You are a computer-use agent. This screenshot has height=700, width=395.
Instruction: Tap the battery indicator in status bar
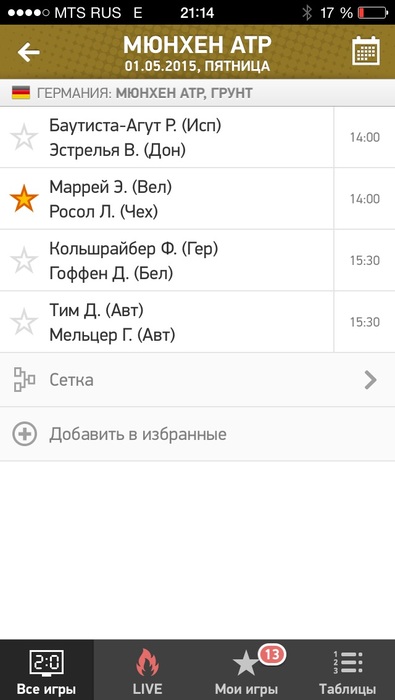point(372,13)
